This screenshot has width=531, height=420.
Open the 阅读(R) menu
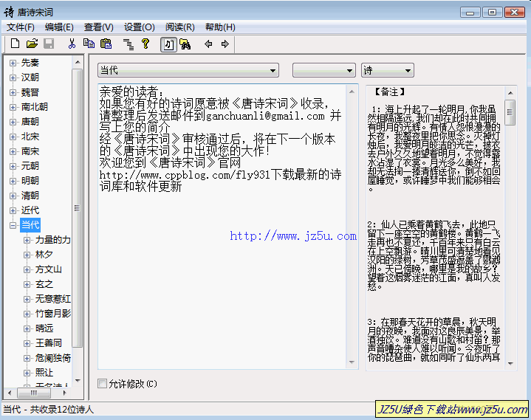(179, 27)
